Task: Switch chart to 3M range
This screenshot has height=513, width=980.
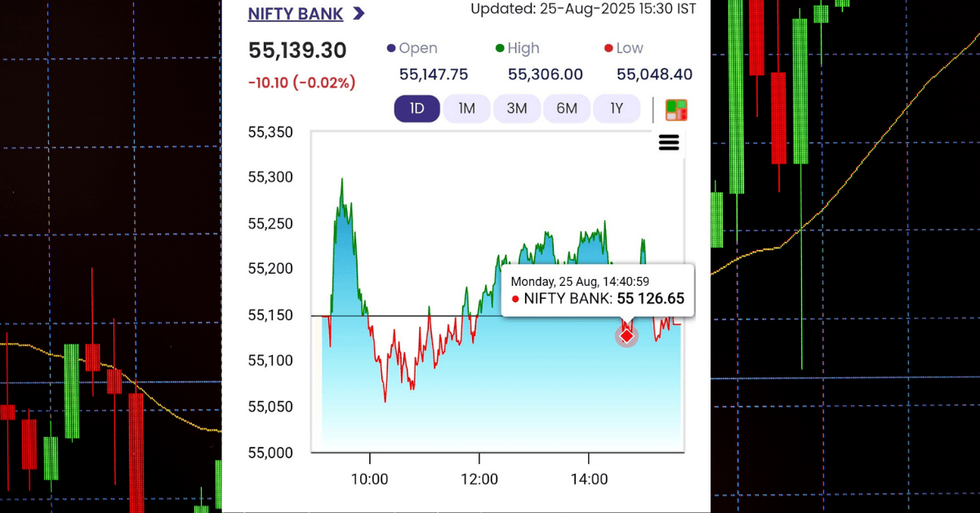Action: point(516,109)
